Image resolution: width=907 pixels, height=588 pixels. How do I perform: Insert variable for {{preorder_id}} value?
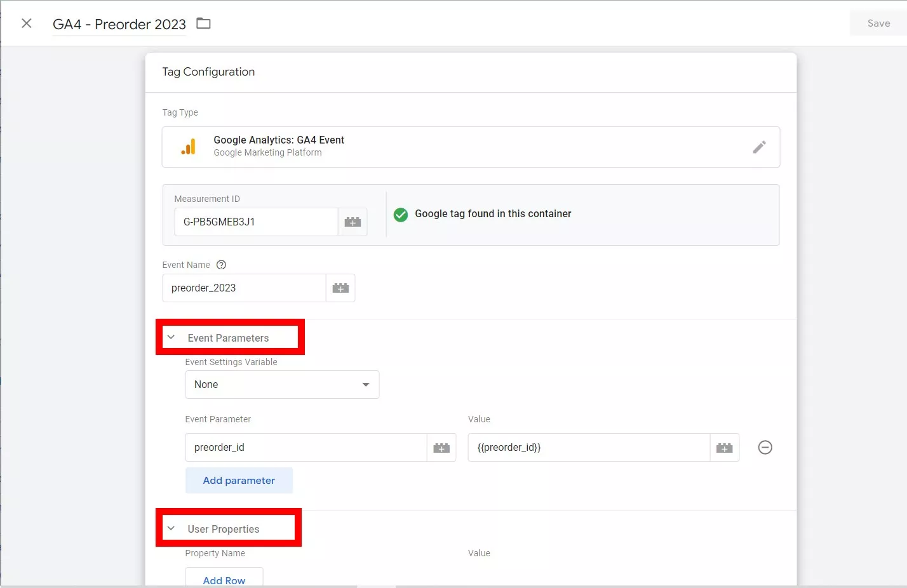click(x=725, y=448)
